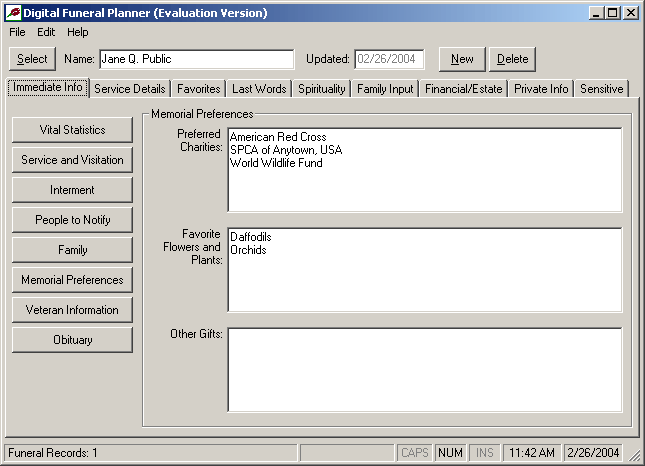Open the Sensitive tab
This screenshot has height=466, width=645.
602,89
